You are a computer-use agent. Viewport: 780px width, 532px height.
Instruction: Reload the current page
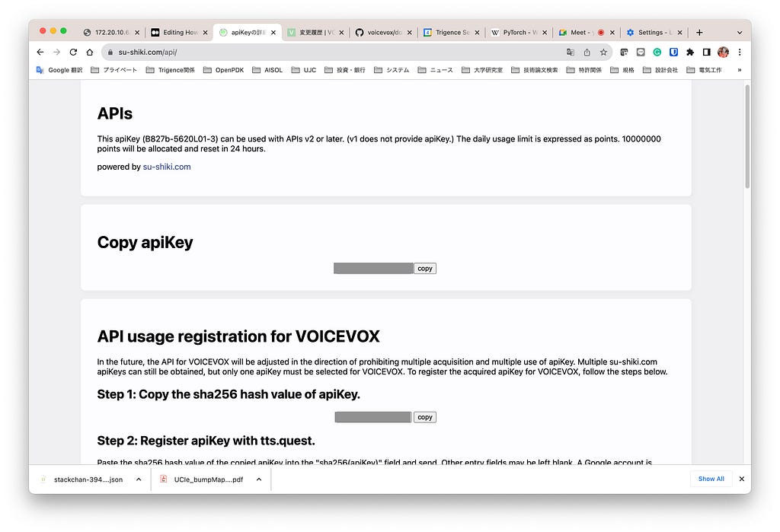pyautogui.click(x=73, y=53)
